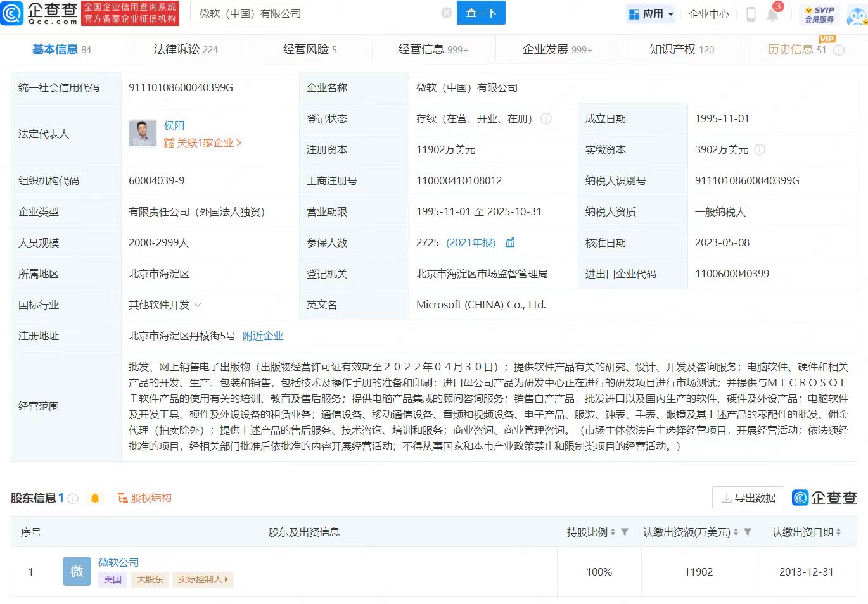Open the 侯阳 legal representative link
The image size is (868, 604).
coord(174,125)
